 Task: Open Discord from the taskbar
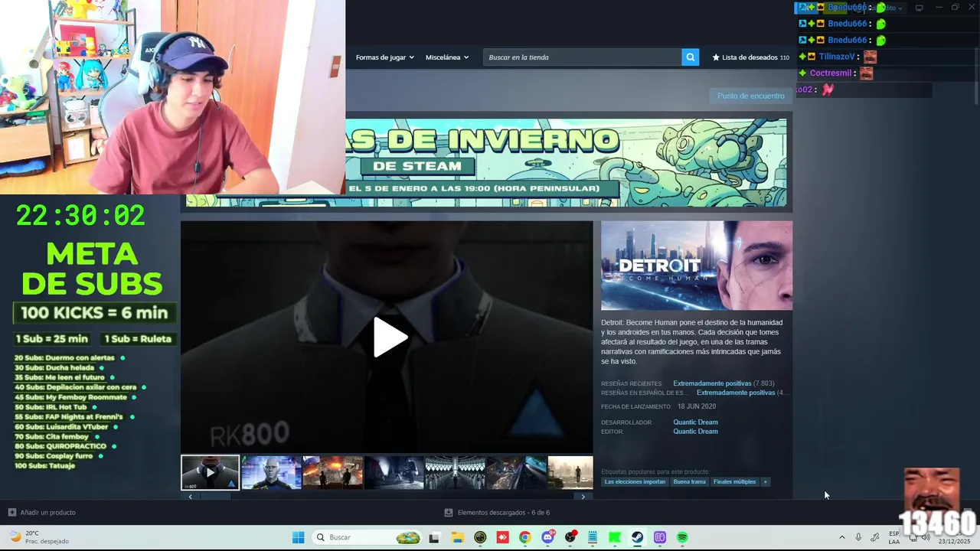click(x=547, y=537)
